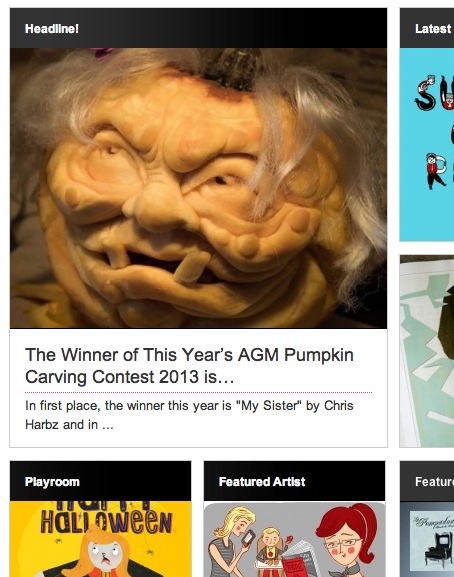
Task: Open the Happy Halloween Playroom illustration
Action: (100, 539)
